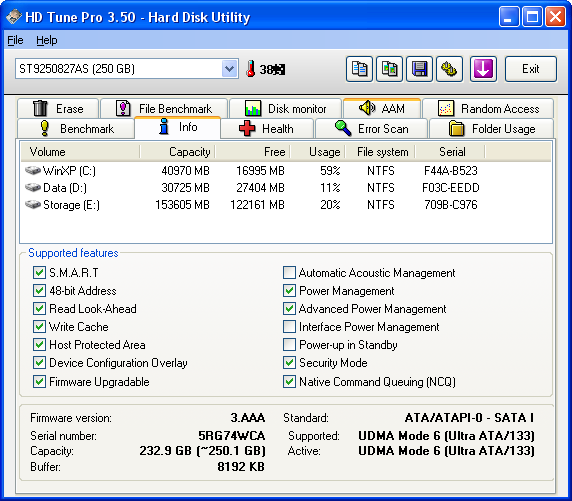Viewport: 572px width, 501px height.
Task: Click the save floppy disk icon
Action: coord(420,69)
